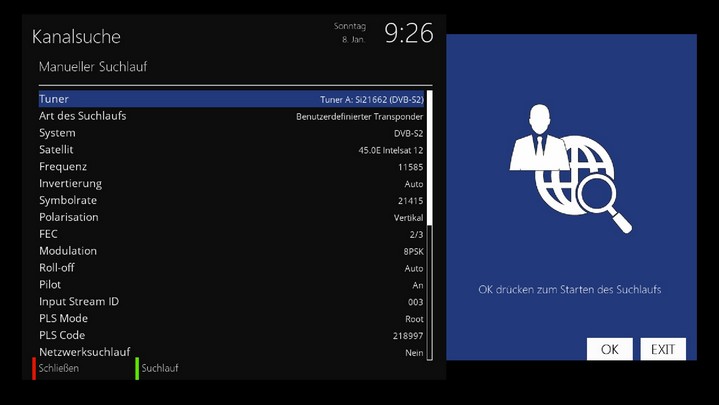Change the Roll-off Auto value
This screenshot has height=405, width=720.
(414, 268)
